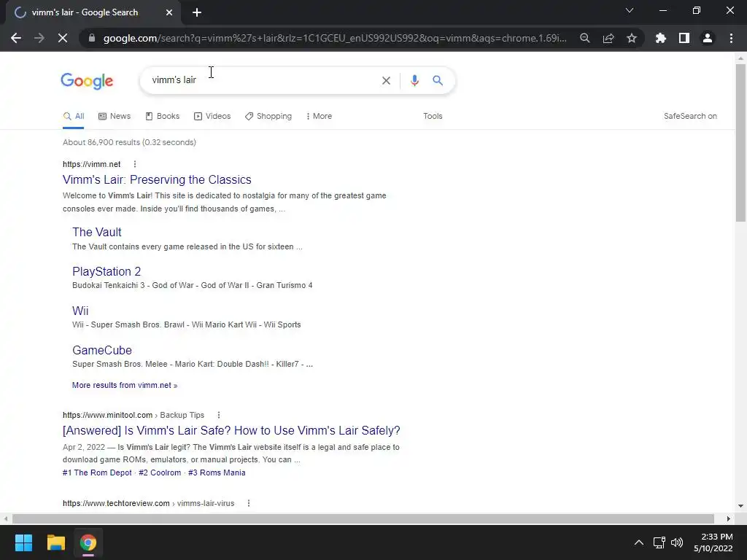The height and width of the screenshot is (560, 747).
Task: Open the Windows Start menu
Action: click(x=23, y=542)
